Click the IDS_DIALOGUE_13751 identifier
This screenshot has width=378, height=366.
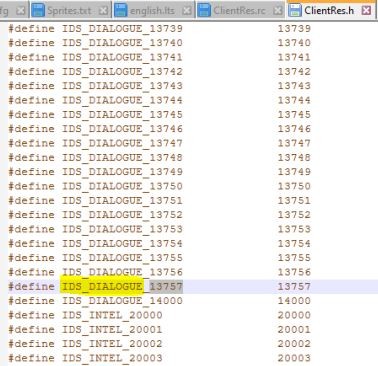point(122,201)
